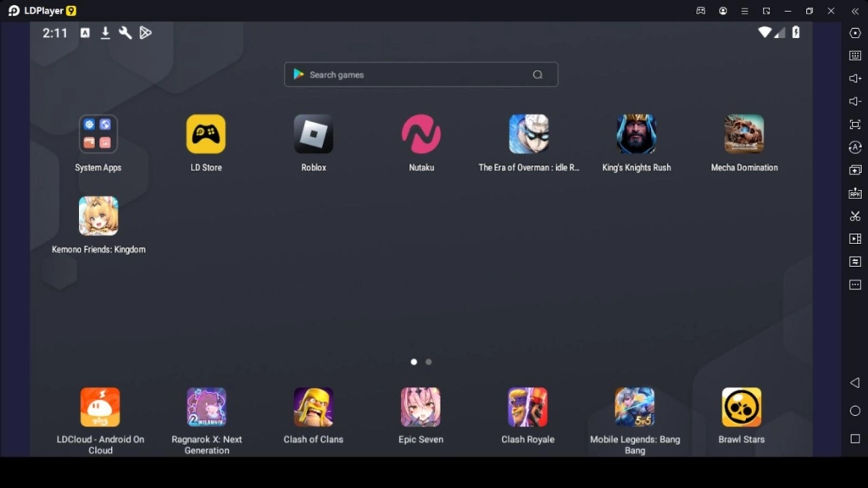Open Mobile Legends: Bang Bang
This screenshot has height=488, width=868.
tap(634, 408)
